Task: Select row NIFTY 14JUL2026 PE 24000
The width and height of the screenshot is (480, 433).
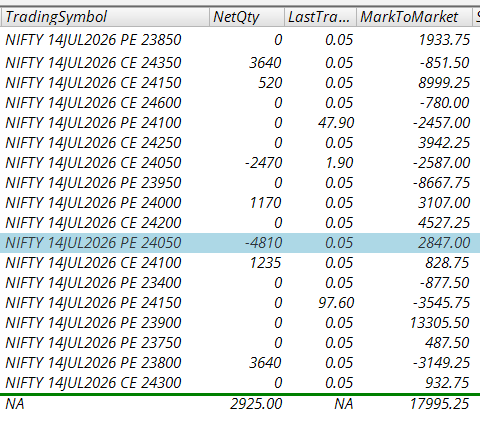Action: [x=240, y=203]
